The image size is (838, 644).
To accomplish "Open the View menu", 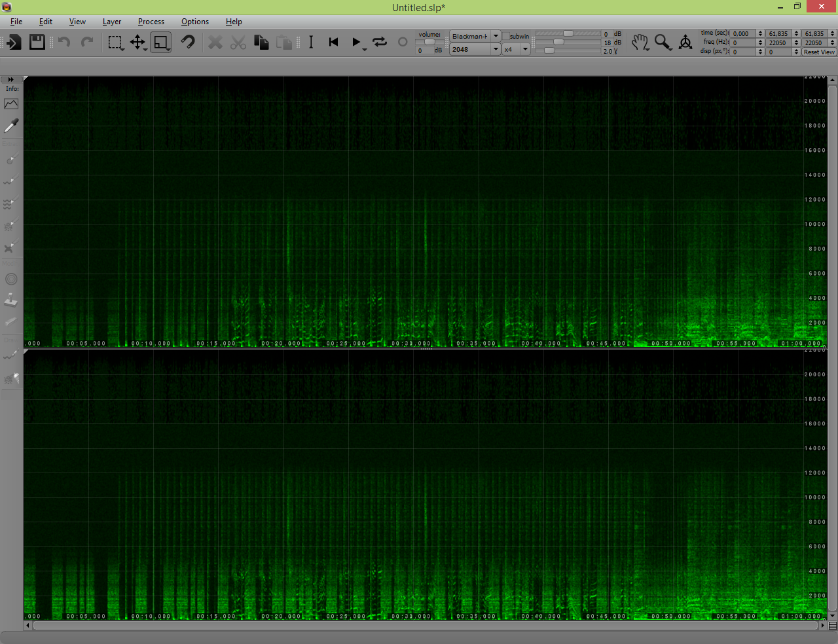I will (77, 22).
